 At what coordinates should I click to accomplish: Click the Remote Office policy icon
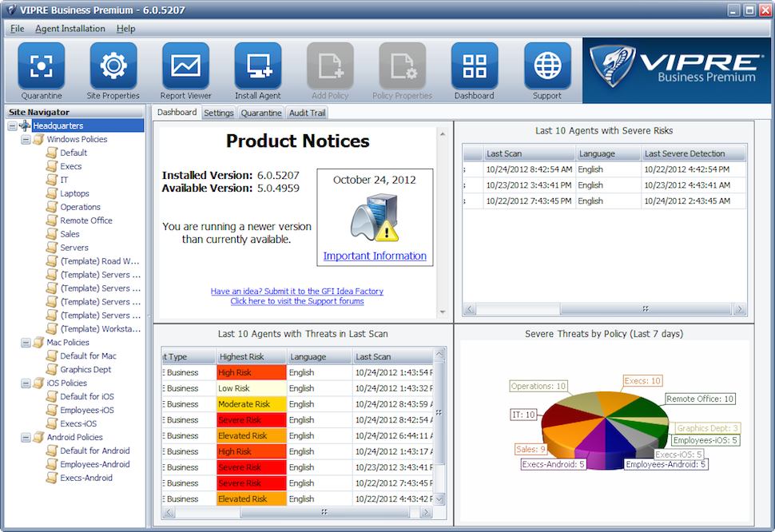(52, 220)
